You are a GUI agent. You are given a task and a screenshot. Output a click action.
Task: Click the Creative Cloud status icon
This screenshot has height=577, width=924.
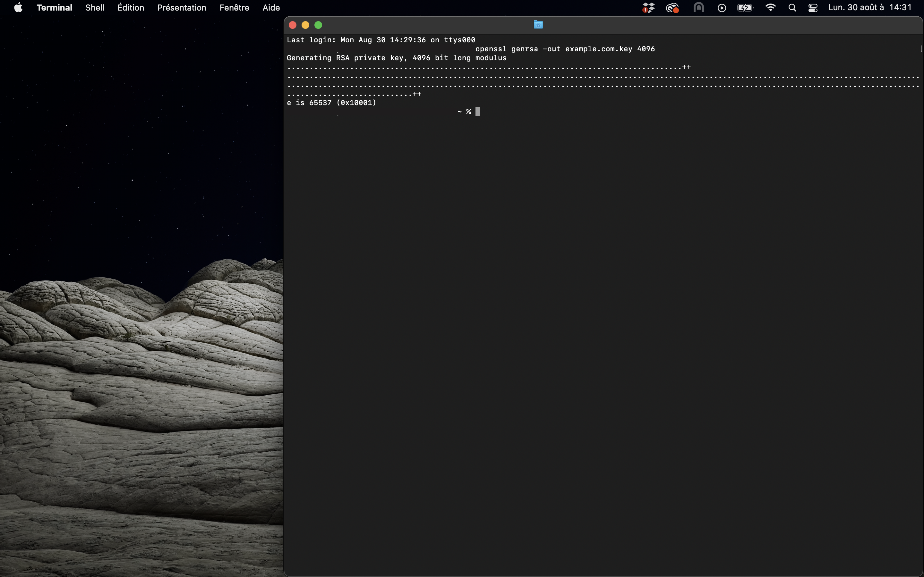pos(672,8)
